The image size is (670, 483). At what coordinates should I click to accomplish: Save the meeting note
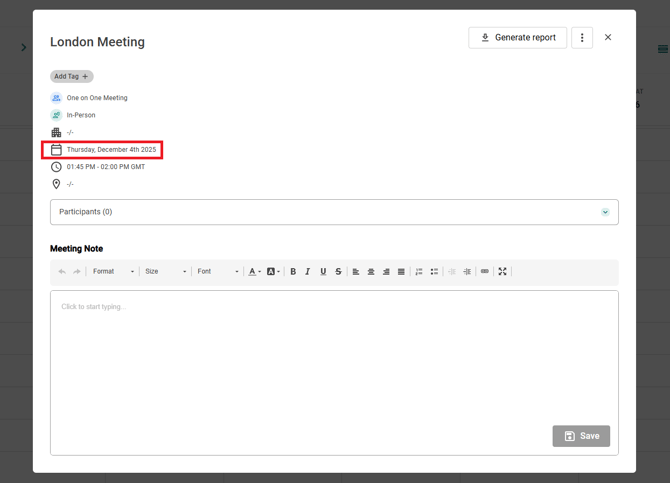click(581, 436)
